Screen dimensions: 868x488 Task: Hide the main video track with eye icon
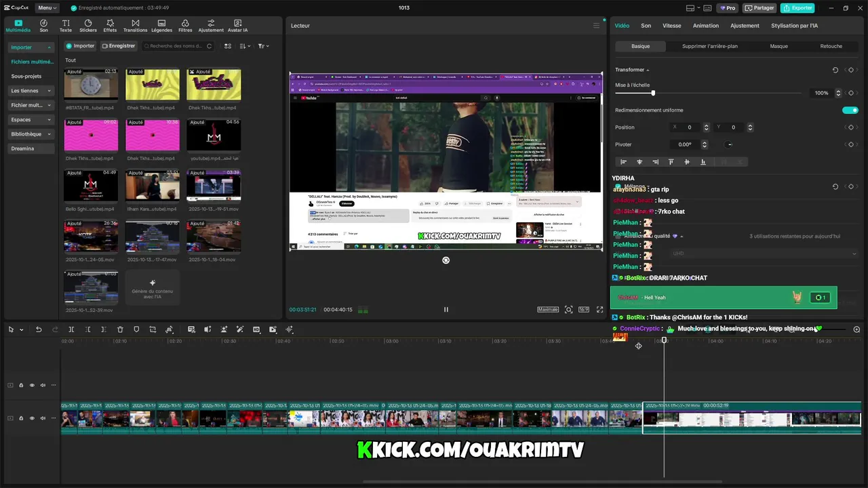32,418
